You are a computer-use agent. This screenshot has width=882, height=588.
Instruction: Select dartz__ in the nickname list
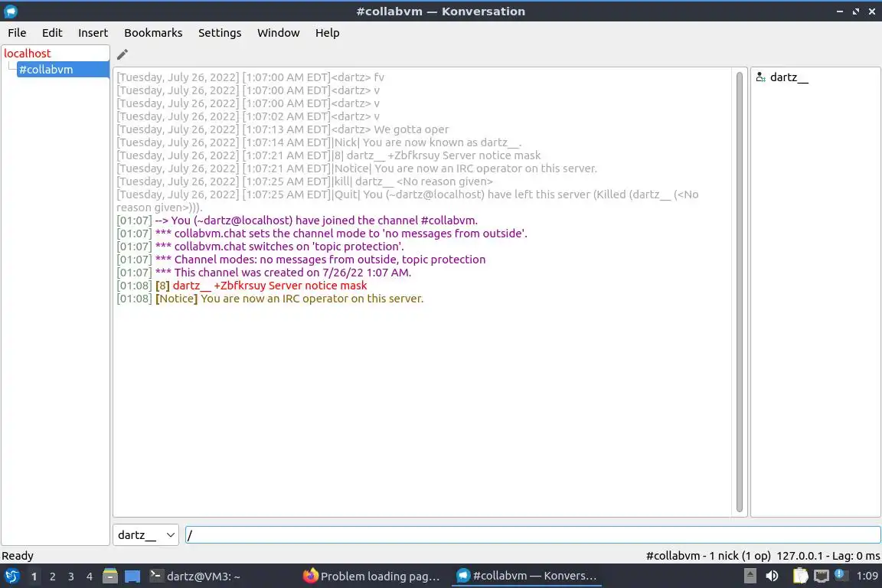(789, 77)
